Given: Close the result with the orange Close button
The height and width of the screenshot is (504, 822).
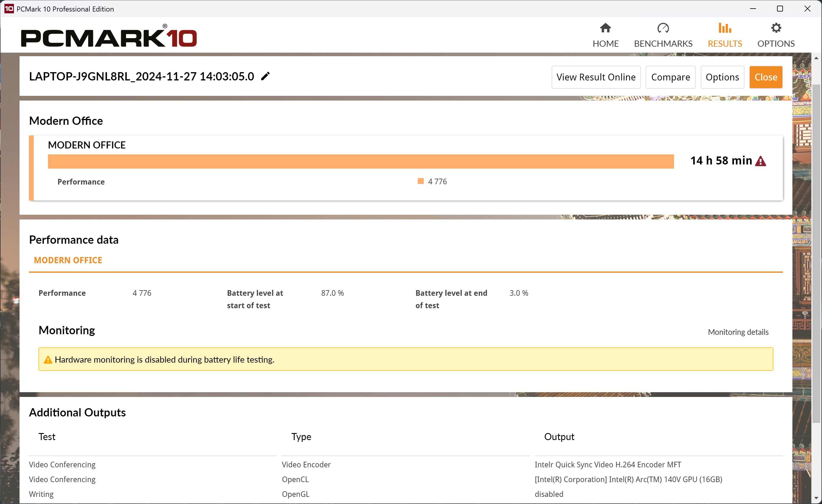Looking at the screenshot, I should tap(765, 77).
